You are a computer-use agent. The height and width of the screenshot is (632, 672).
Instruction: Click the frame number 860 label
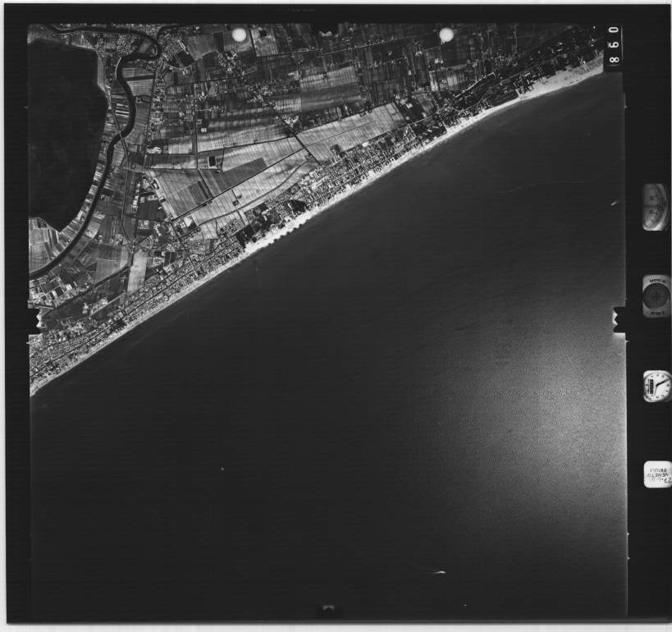point(613,48)
